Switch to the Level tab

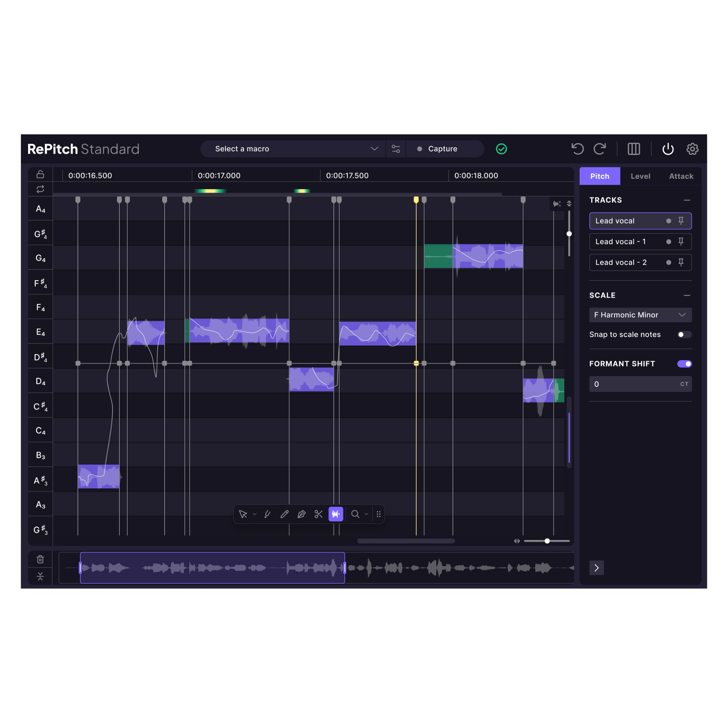(x=640, y=176)
